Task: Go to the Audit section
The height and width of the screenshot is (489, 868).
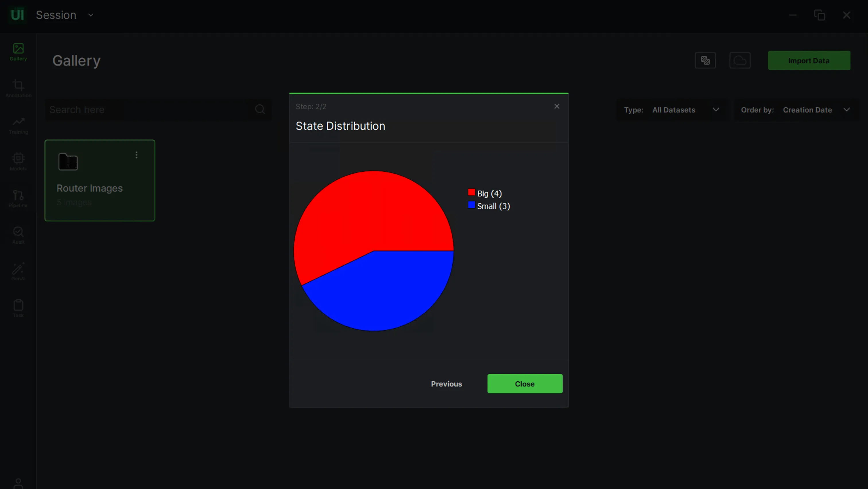Action: point(18,235)
